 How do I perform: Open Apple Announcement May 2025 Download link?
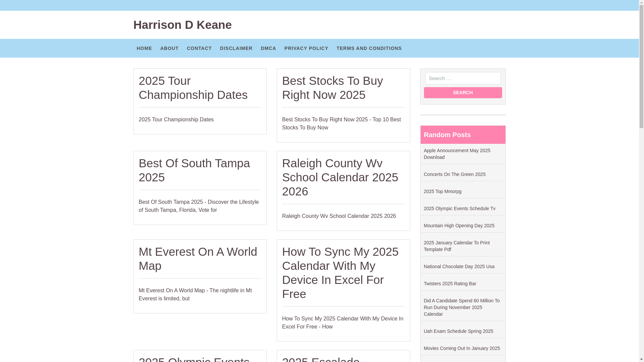point(457,154)
